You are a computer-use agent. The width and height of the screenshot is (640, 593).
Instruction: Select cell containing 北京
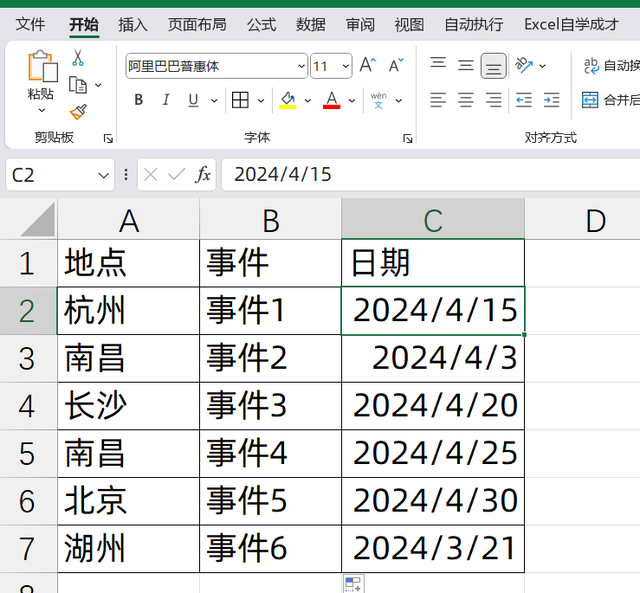128,501
